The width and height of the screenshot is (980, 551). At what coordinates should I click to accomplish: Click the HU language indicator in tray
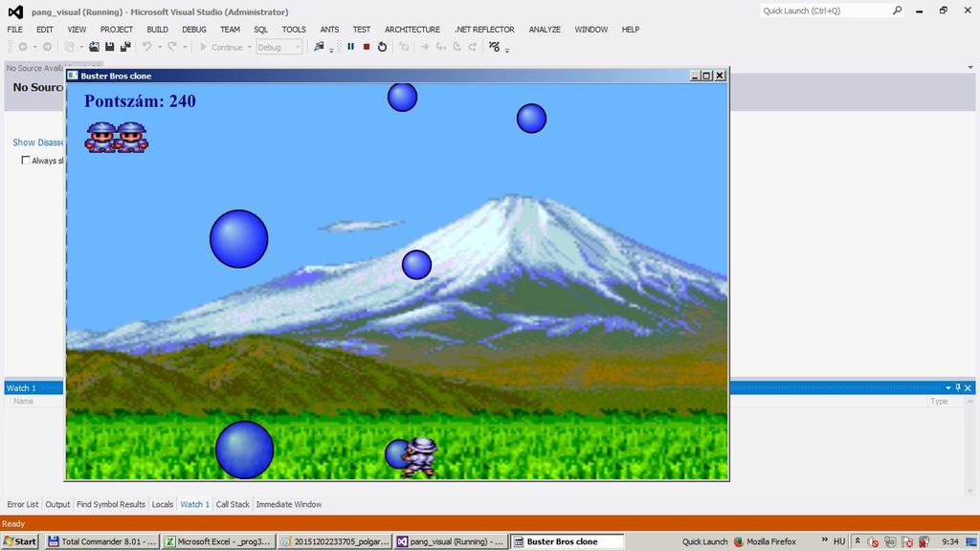pos(839,541)
